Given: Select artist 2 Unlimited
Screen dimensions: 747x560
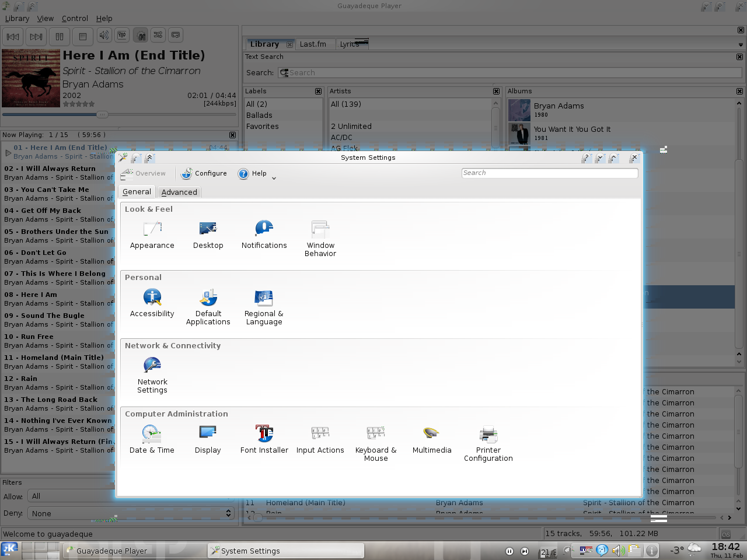Looking at the screenshot, I should (351, 127).
